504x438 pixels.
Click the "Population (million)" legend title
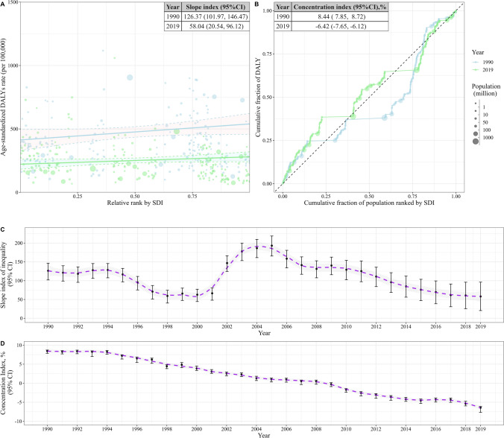point(486,90)
